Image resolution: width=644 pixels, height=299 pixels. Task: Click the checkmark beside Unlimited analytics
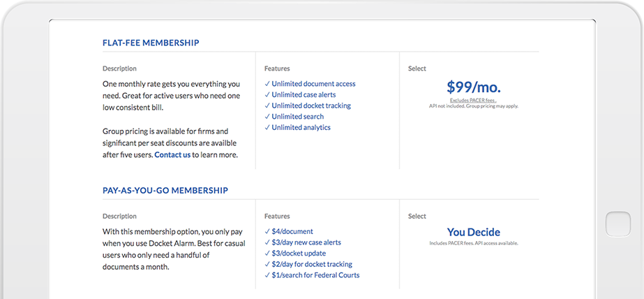pyautogui.click(x=267, y=128)
